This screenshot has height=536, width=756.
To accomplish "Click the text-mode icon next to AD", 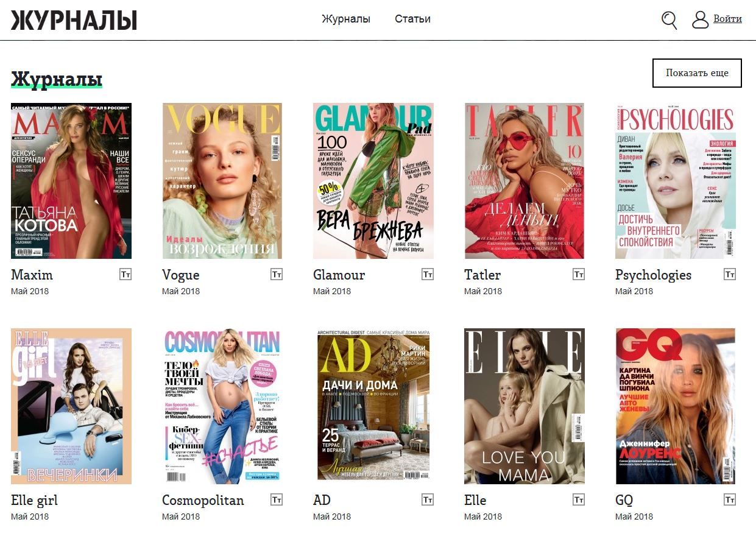I will [x=428, y=500].
